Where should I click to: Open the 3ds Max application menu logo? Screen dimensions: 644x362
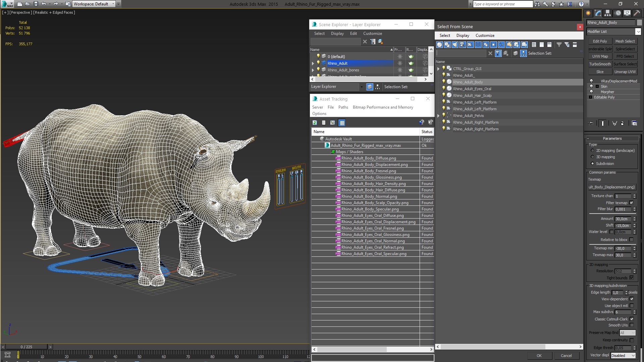(7, 4)
